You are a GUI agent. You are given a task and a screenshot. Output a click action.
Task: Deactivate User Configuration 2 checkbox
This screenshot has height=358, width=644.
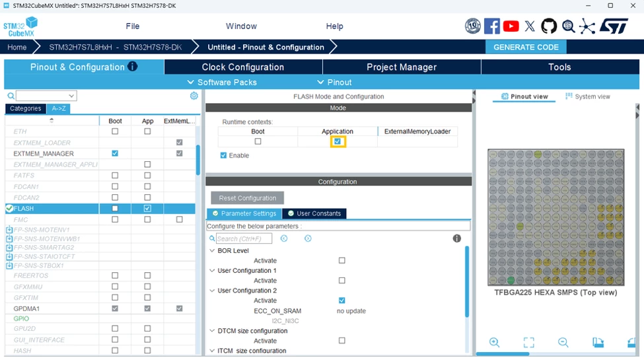point(341,301)
